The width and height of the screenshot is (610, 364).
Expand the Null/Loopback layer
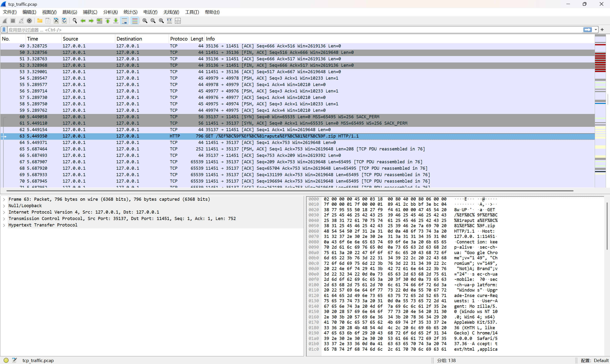click(x=4, y=206)
